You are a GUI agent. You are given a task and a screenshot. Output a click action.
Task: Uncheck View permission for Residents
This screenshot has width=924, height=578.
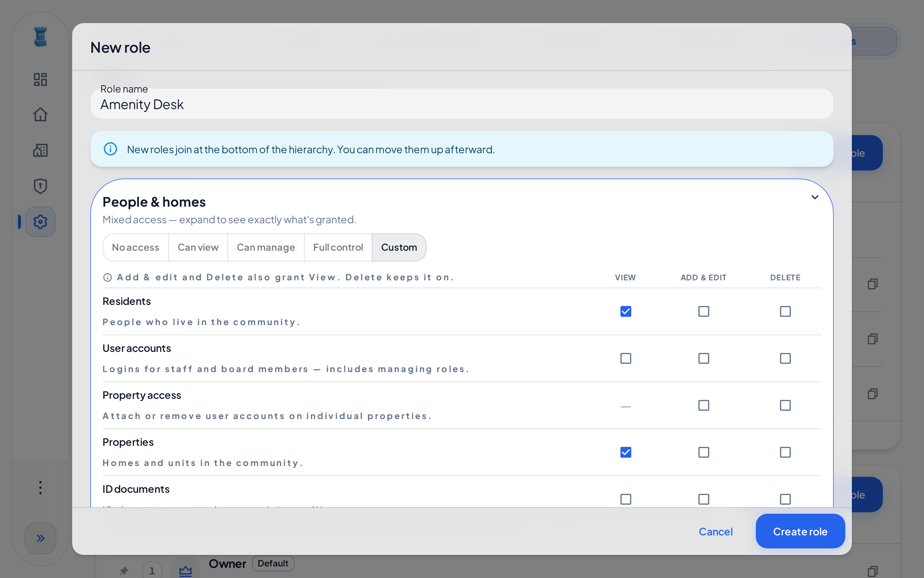pyautogui.click(x=626, y=311)
